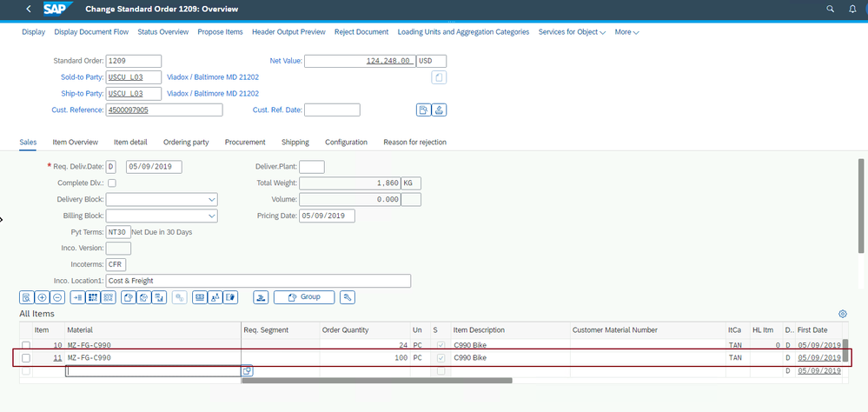Click the Cust. Reference link label
The image size is (868, 412).
pos(78,110)
